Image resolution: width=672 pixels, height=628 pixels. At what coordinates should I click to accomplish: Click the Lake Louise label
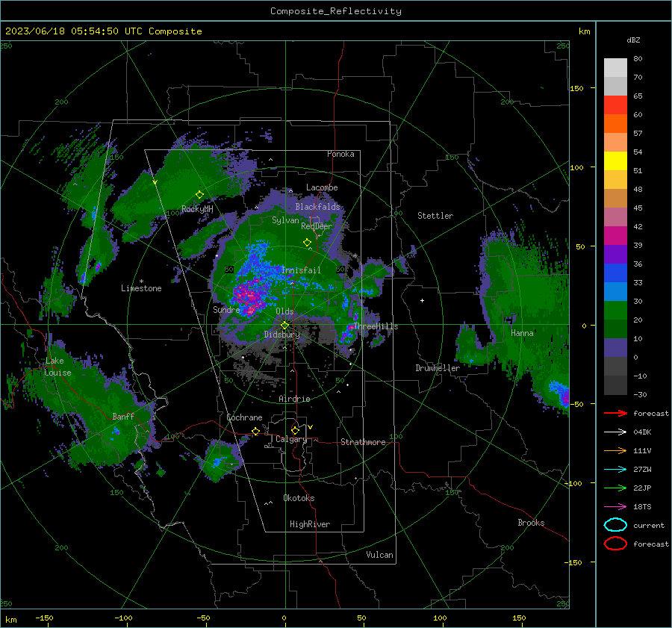[57, 367]
